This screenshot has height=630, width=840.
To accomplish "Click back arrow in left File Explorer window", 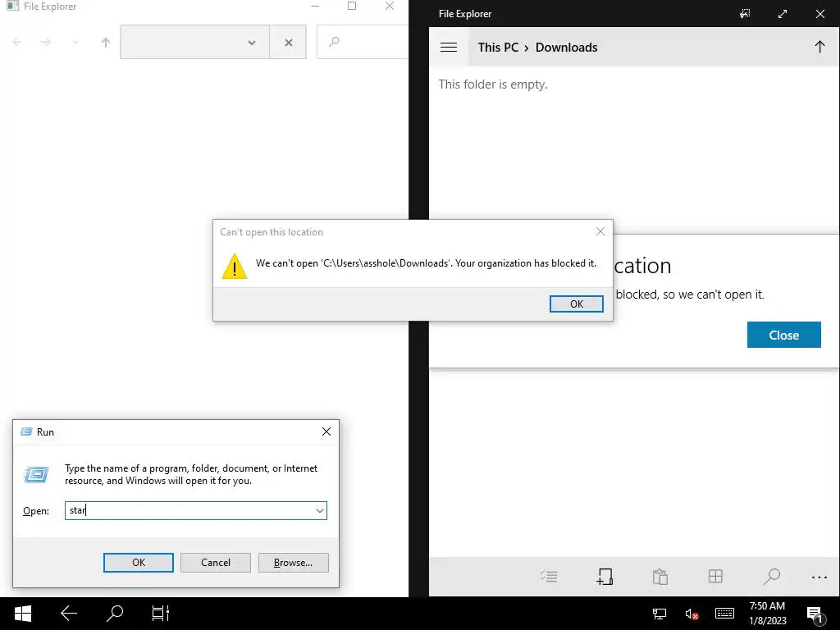I will tap(17, 42).
